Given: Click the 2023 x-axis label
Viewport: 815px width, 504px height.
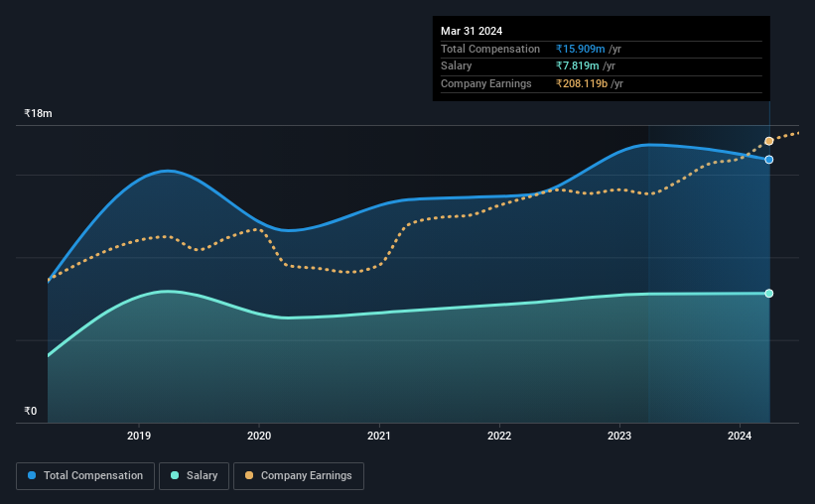Looking at the screenshot, I should pyautogui.click(x=619, y=436).
